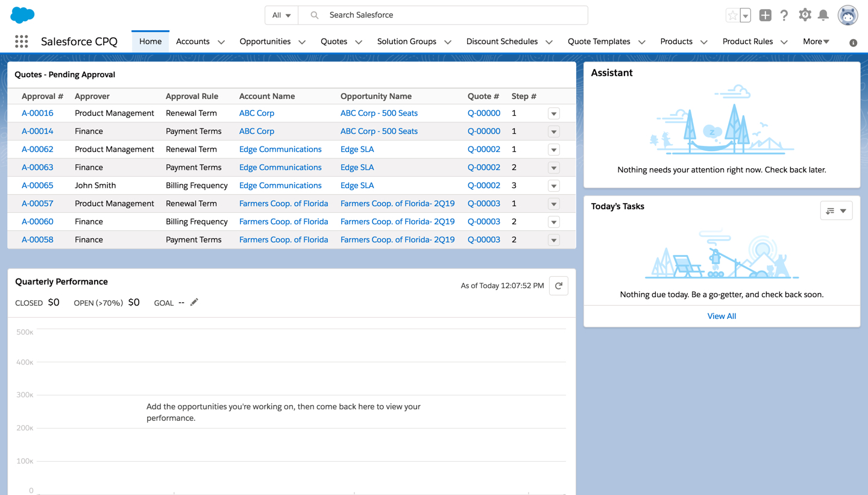Open row actions menu for A-00057
Viewport: 868px width, 495px height.
tap(554, 204)
